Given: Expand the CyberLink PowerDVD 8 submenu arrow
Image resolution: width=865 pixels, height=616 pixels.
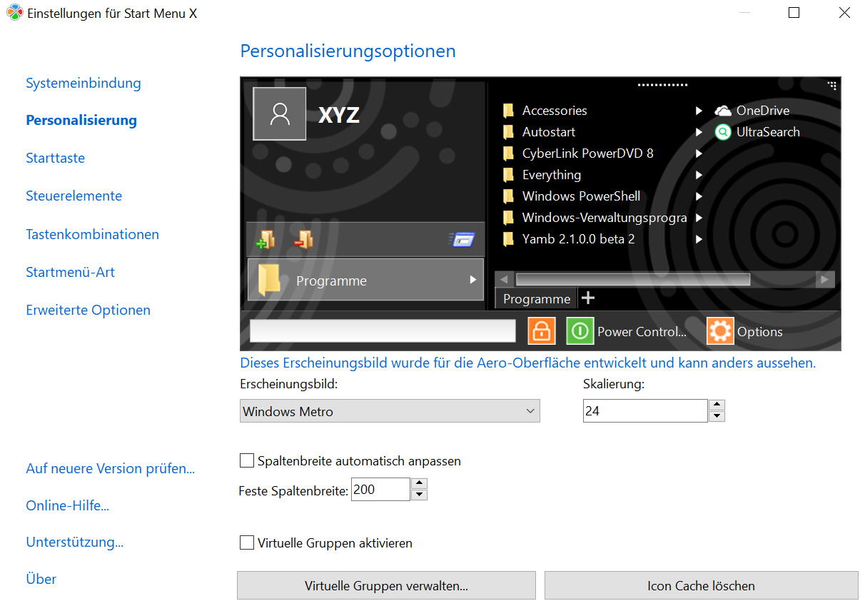Looking at the screenshot, I should [699, 153].
